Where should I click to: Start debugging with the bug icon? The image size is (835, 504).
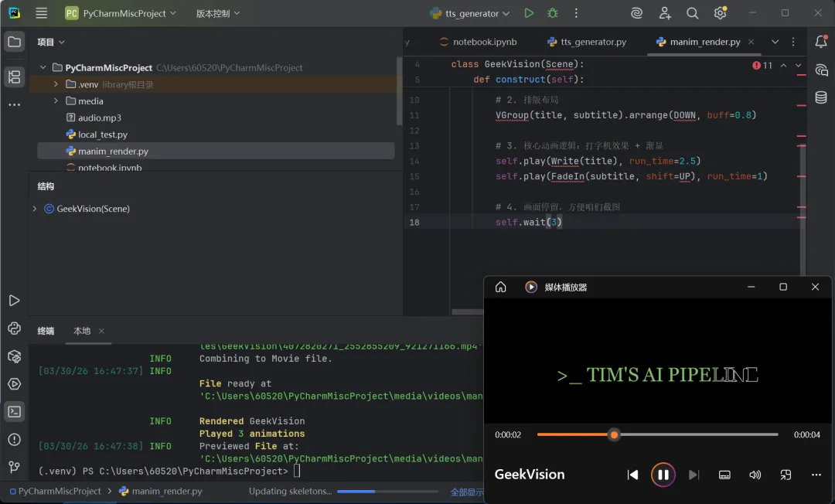point(553,13)
